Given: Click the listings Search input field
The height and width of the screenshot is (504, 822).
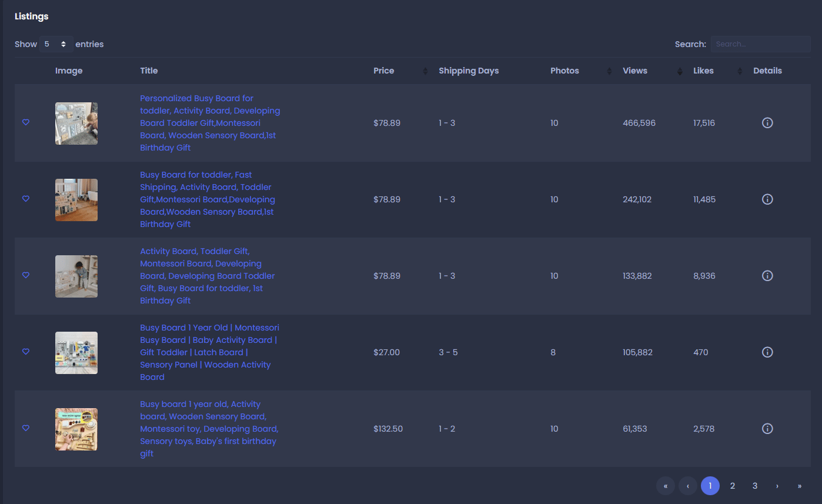Looking at the screenshot, I should pyautogui.click(x=761, y=44).
